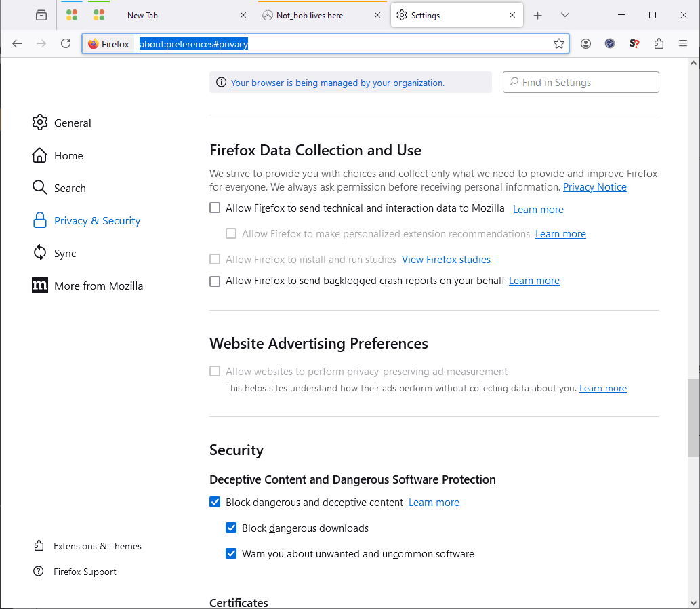Bookmark this page with star icon

tap(559, 44)
